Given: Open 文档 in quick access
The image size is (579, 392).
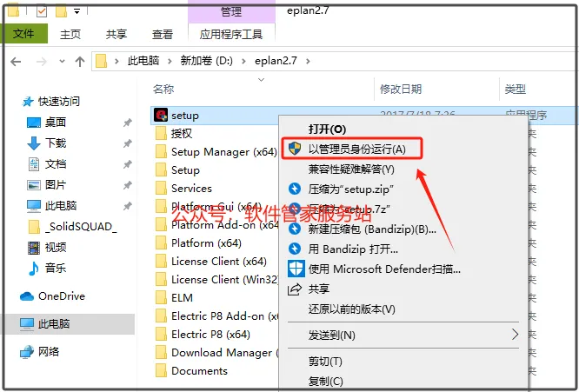Looking at the screenshot, I should [56, 163].
